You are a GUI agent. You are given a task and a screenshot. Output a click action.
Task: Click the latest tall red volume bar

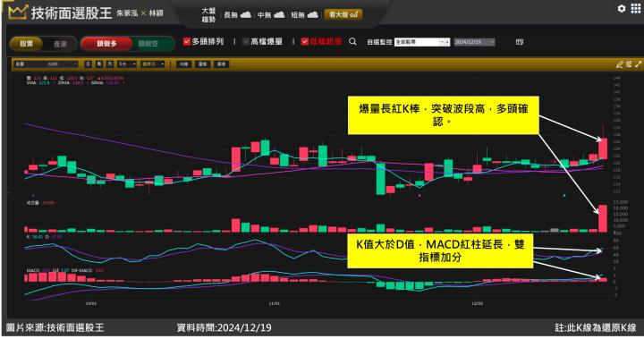pyautogui.click(x=603, y=218)
